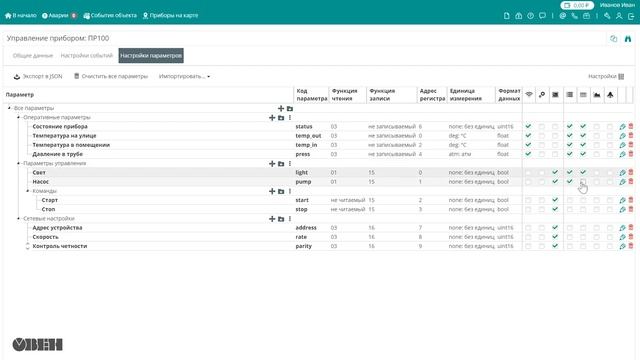Viewport: 640px width, 360px height.
Task: Uncheck fifth checkbox in Давление в трубе row
Action: point(583,154)
